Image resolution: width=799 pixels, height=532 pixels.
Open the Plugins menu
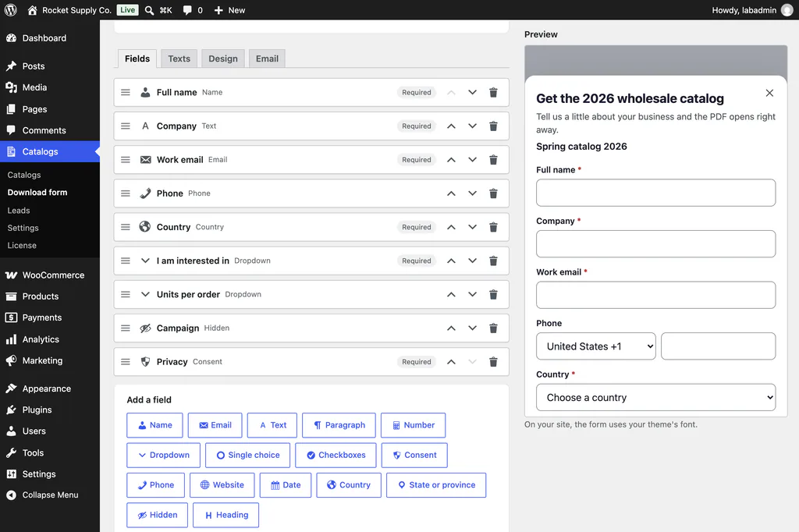click(x=50, y=410)
